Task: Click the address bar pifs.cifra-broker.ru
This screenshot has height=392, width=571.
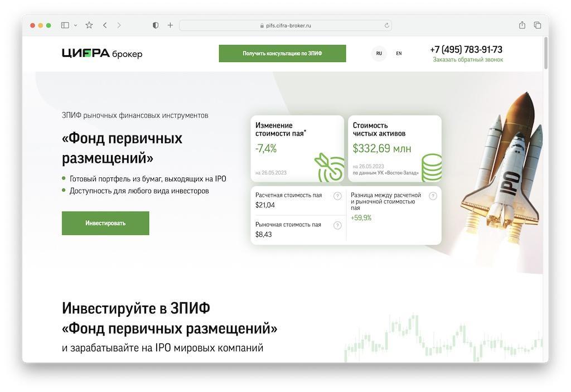Action: (x=285, y=26)
